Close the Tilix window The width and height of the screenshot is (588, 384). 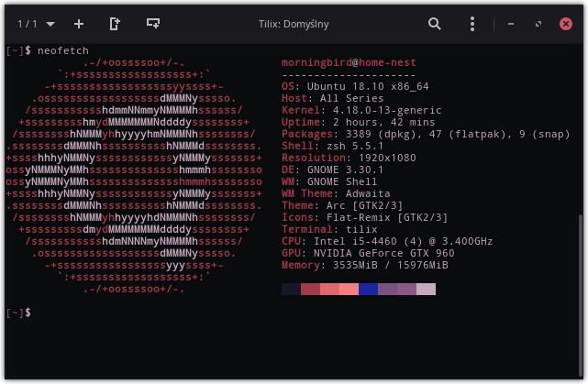click(566, 23)
